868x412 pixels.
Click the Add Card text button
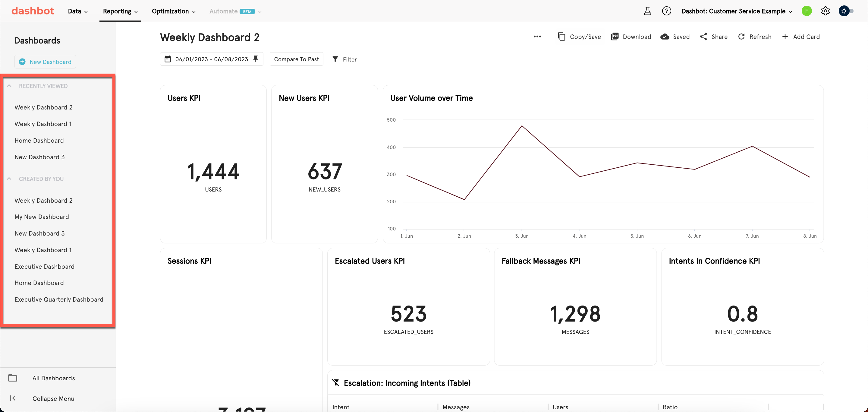(806, 37)
